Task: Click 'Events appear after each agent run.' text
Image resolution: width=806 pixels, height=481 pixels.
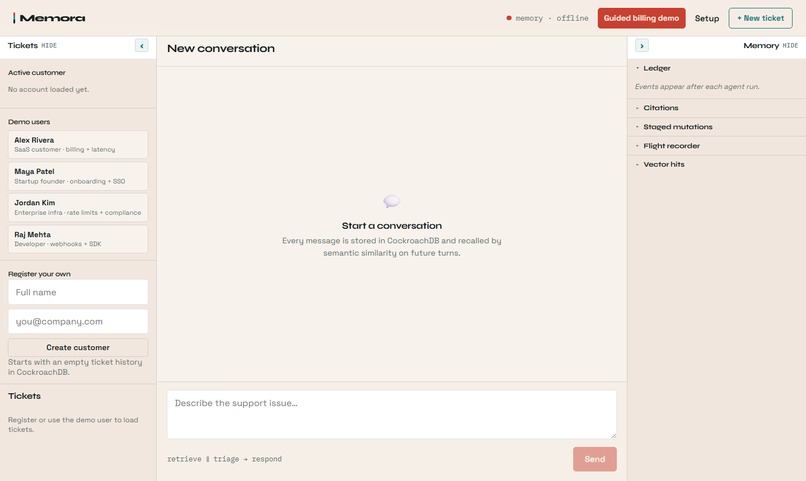Action: (x=697, y=86)
